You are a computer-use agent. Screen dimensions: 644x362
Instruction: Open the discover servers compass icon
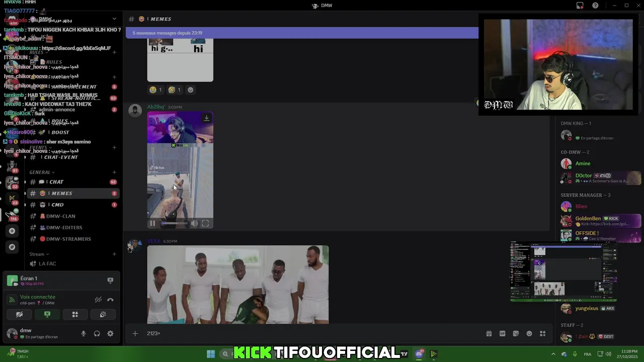coord(12,247)
